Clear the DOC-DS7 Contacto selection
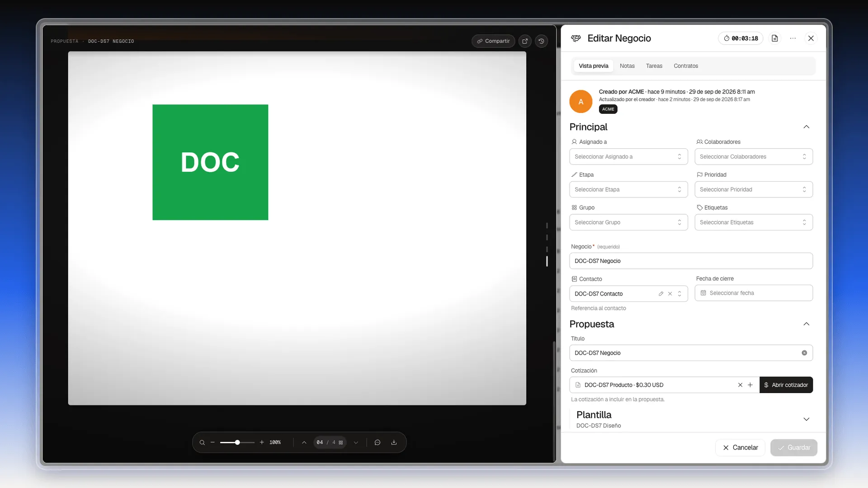The width and height of the screenshot is (868, 488). [x=670, y=294]
